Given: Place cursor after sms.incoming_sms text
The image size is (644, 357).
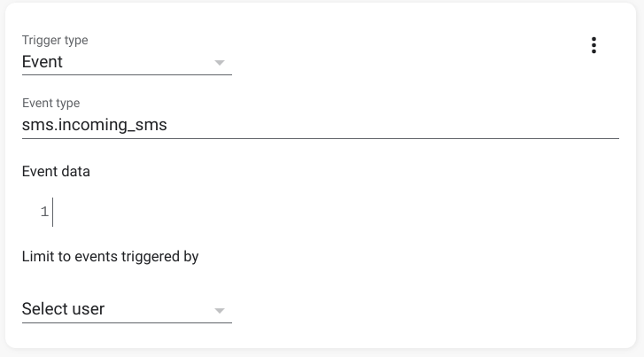Looking at the screenshot, I should click(x=168, y=126).
